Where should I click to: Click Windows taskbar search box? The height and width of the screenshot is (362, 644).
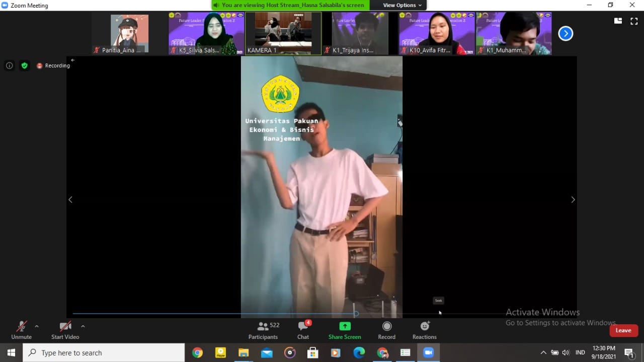(x=104, y=353)
